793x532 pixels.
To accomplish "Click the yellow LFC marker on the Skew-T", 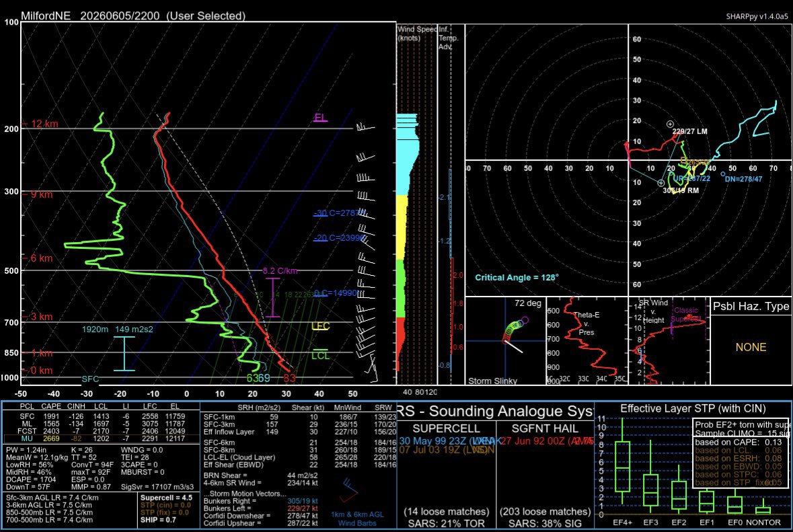I will coord(321,327).
